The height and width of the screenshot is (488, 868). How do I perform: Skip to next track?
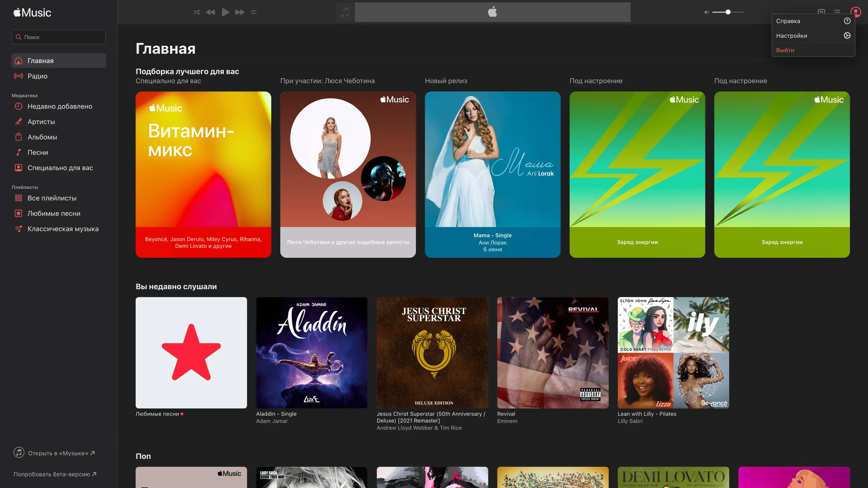point(240,12)
